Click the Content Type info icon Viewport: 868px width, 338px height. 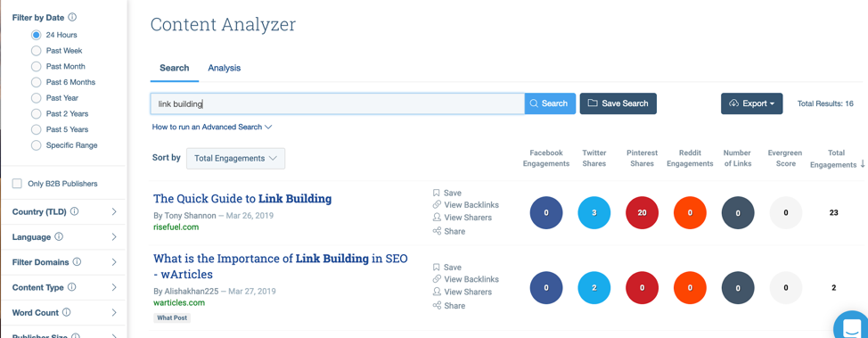point(72,287)
